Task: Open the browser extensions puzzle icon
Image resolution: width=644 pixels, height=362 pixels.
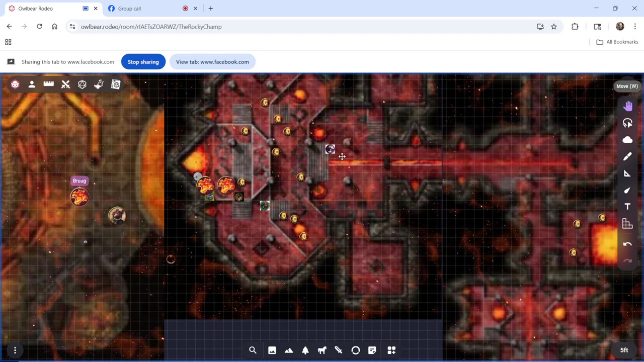Action: pyautogui.click(x=575, y=27)
